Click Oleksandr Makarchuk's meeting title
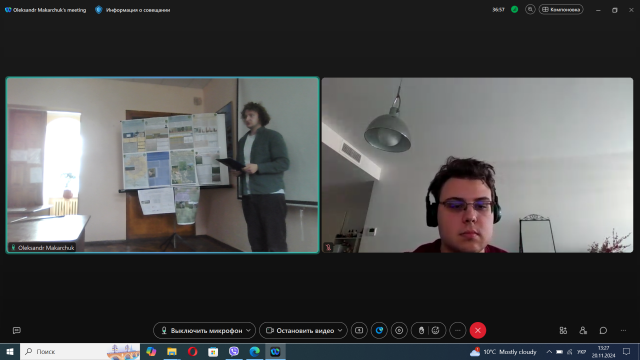 [49, 10]
